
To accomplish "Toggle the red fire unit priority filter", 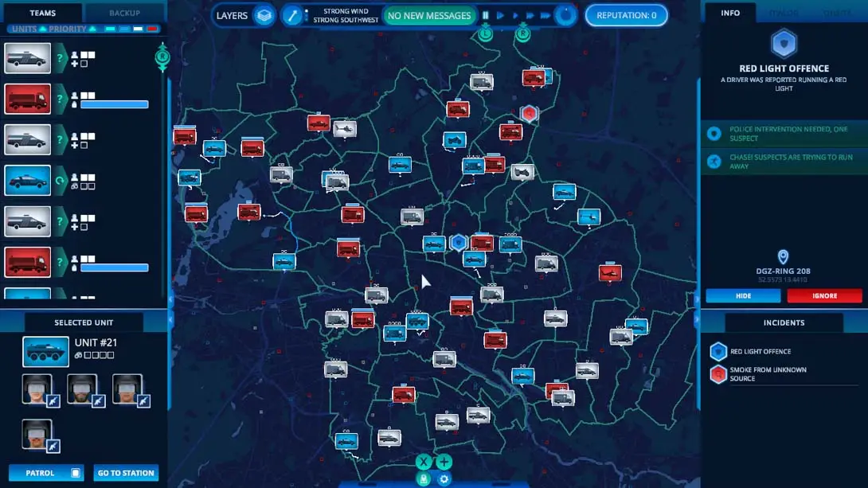I will click(152, 29).
